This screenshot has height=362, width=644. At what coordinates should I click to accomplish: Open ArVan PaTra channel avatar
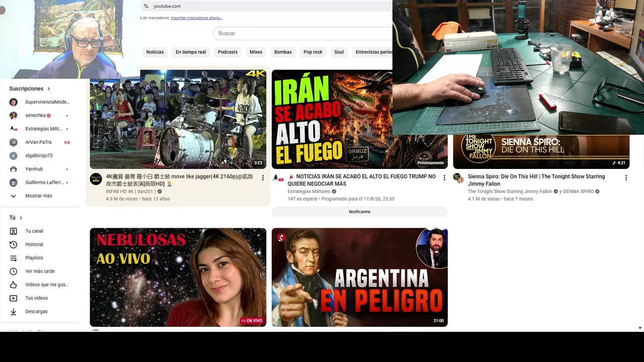click(x=14, y=142)
